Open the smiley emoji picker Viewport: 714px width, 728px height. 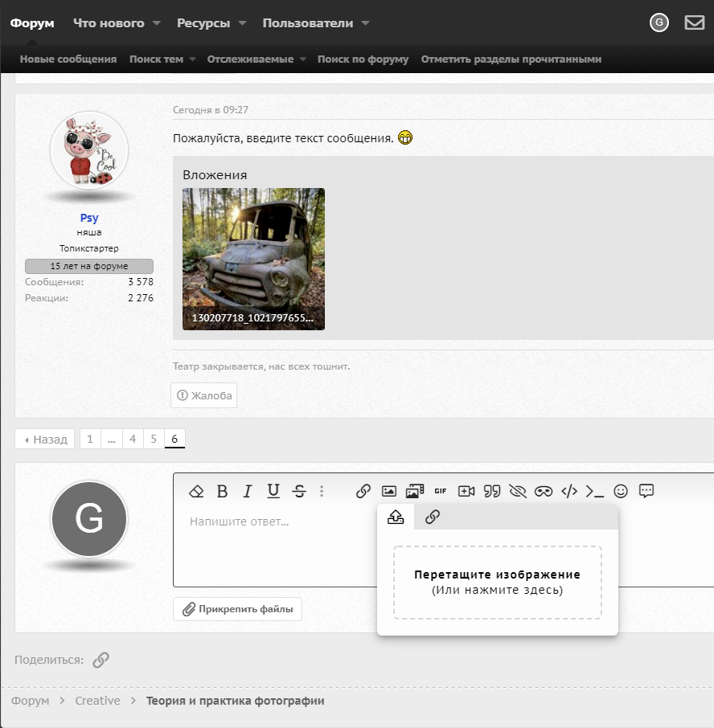(621, 491)
